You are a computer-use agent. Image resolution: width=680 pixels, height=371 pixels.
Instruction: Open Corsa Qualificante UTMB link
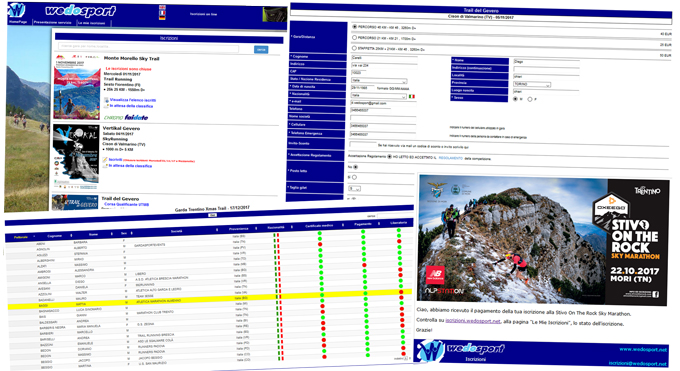[126, 204]
